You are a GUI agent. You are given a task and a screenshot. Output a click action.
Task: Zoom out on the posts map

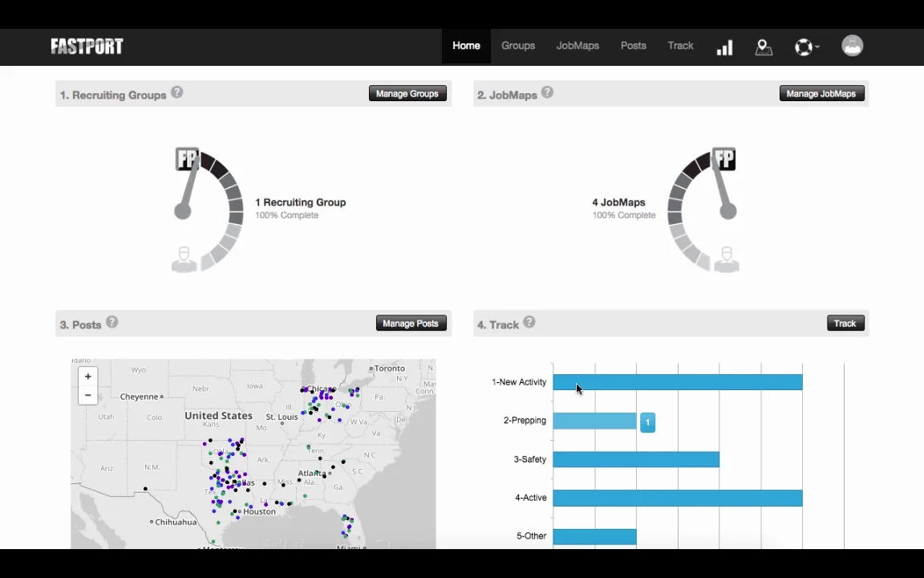87,395
